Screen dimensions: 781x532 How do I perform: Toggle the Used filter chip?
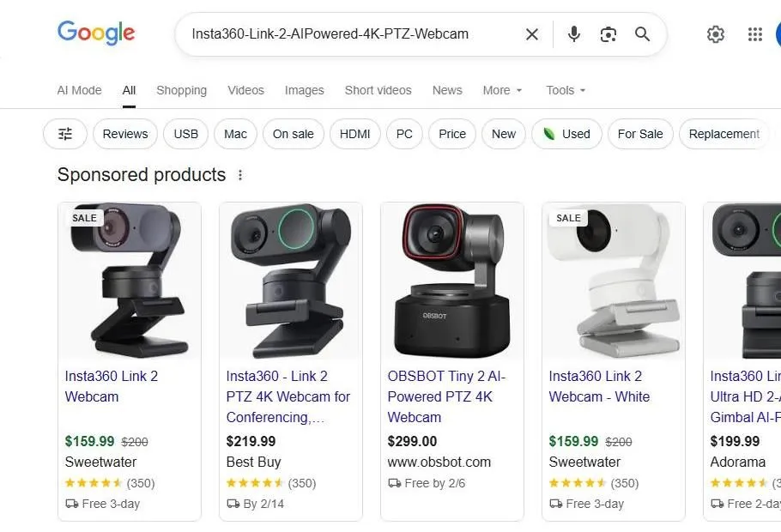(x=566, y=134)
